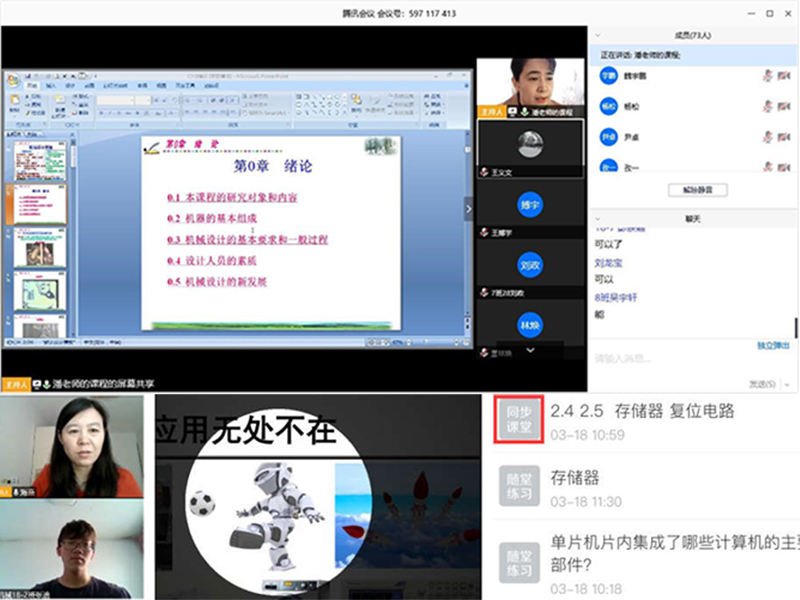Click 魏宇鹏's avatar in the member list
The height and width of the screenshot is (600, 800).
click(608, 75)
